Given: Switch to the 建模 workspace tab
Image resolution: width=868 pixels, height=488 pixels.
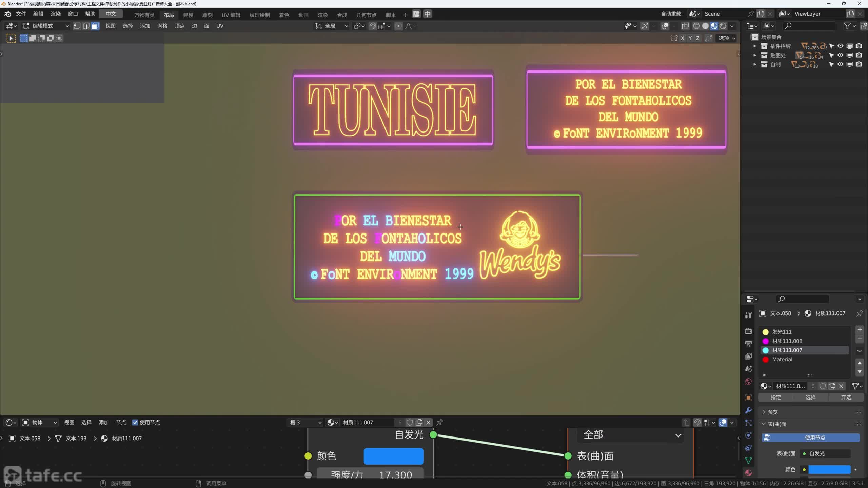Looking at the screenshot, I should [x=188, y=15].
